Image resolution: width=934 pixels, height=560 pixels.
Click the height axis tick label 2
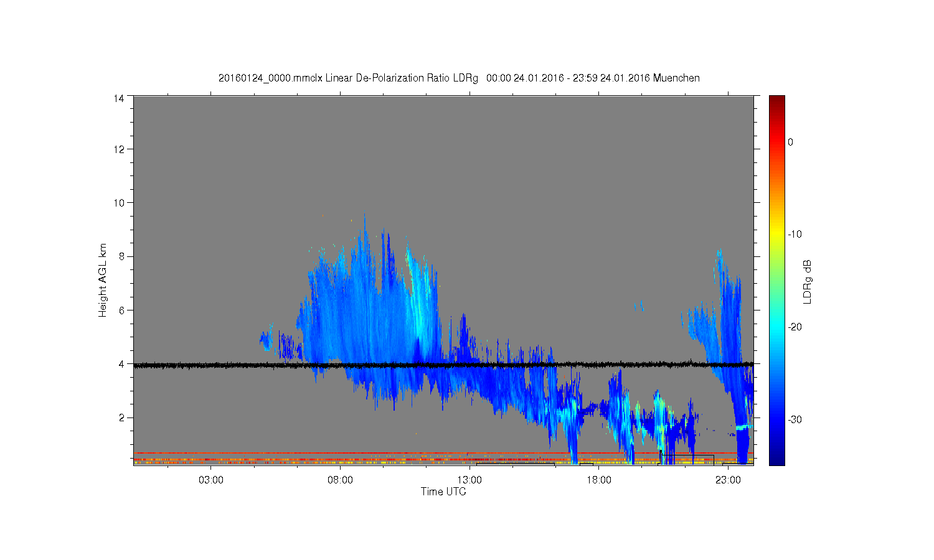(x=121, y=418)
